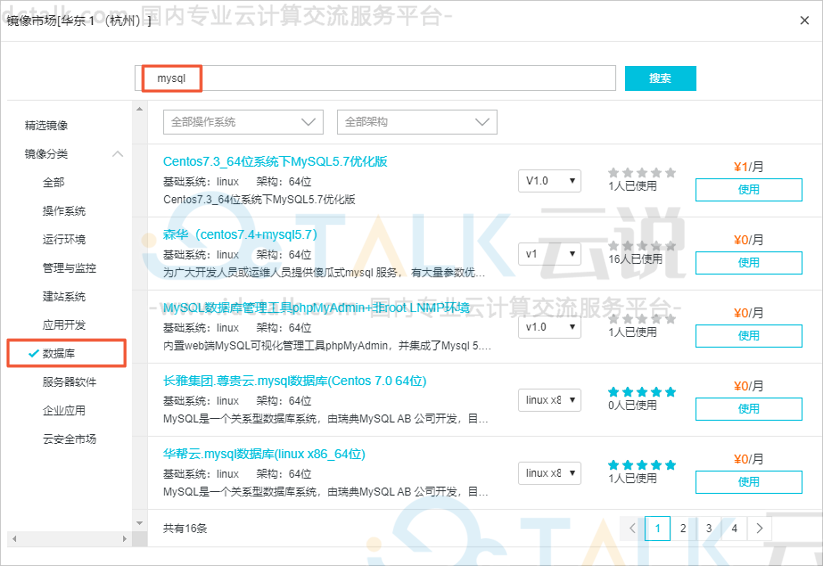Collapse the 镜像分类 section
Screen dimensions: 823x566
[x=118, y=154]
